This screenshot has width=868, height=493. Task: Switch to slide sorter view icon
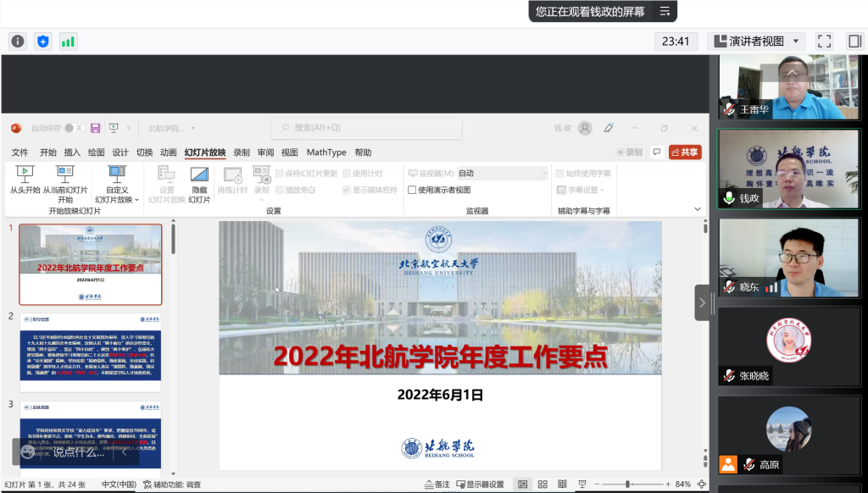542,484
